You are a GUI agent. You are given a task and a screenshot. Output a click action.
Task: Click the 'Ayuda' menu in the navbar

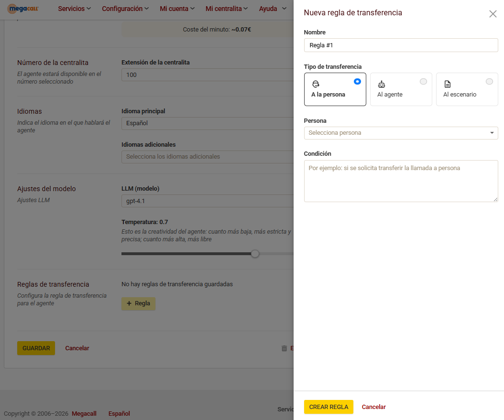(x=272, y=9)
